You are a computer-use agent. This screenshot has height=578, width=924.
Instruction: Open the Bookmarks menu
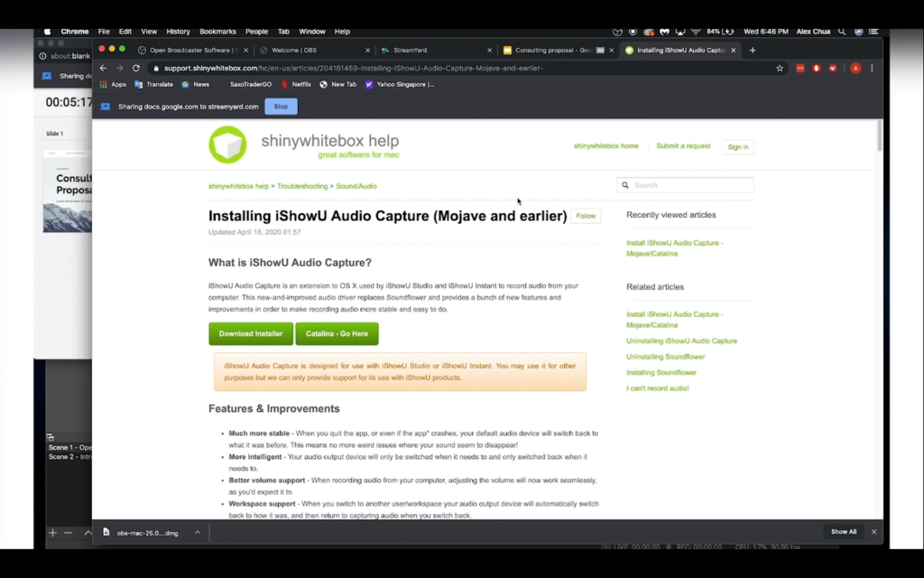(217, 32)
